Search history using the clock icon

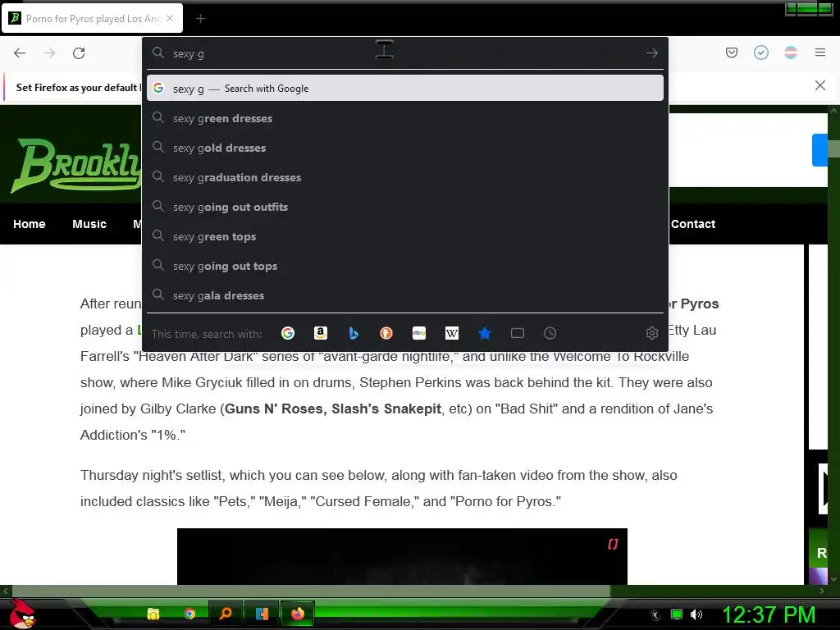point(550,333)
